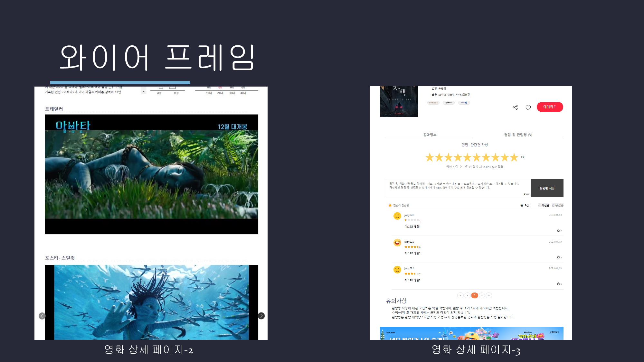Select the fifth star in the rating row

[467, 157]
